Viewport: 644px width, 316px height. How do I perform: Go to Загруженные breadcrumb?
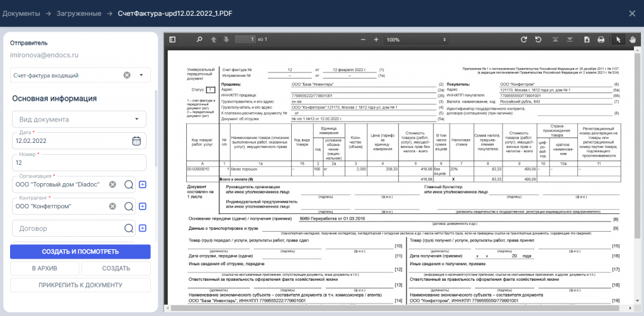point(79,14)
